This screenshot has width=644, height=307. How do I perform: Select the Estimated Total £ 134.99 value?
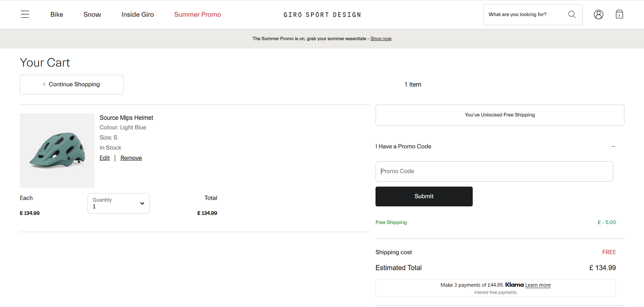(x=602, y=267)
